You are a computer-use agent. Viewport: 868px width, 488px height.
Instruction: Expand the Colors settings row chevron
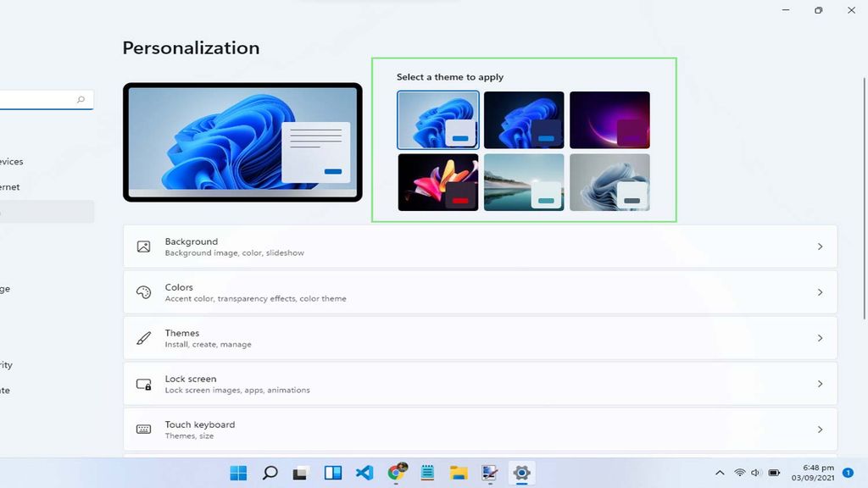click(x=820, y=291)
